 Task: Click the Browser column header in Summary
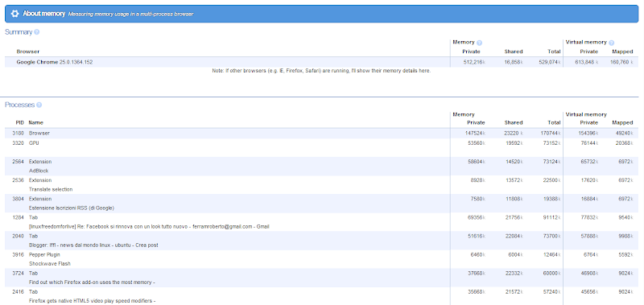coord(28,52)
